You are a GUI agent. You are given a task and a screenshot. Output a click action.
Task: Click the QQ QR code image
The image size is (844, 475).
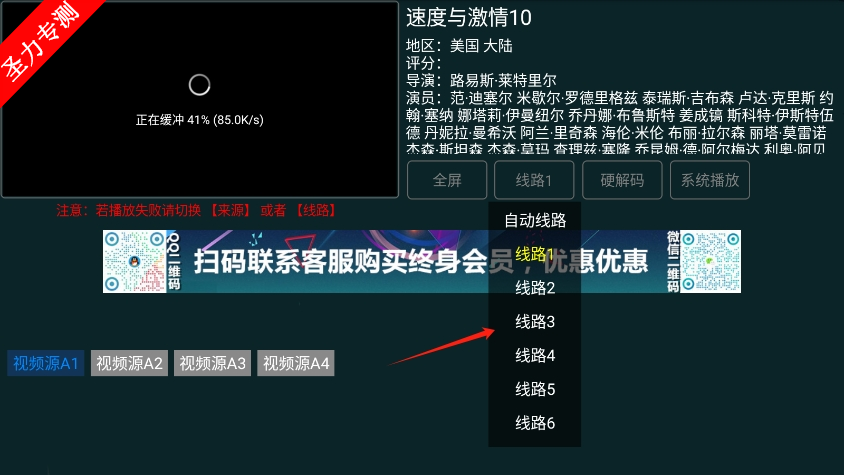pos(135,262)
